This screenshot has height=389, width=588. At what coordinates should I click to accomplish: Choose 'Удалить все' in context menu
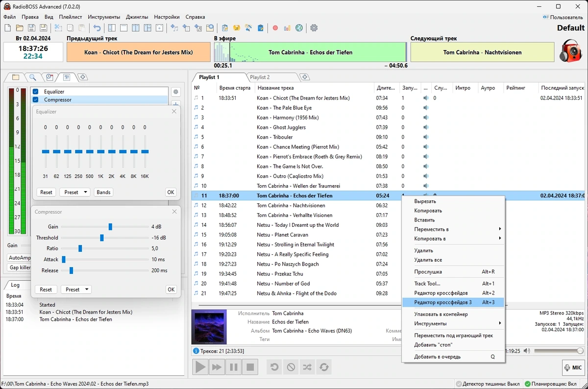tap(453, 260)
